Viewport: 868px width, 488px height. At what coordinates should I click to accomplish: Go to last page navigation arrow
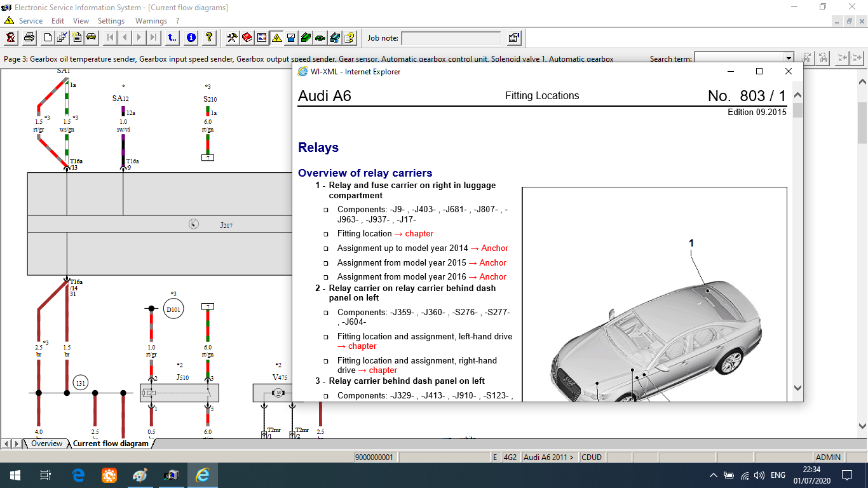click(x=154, y=37)
